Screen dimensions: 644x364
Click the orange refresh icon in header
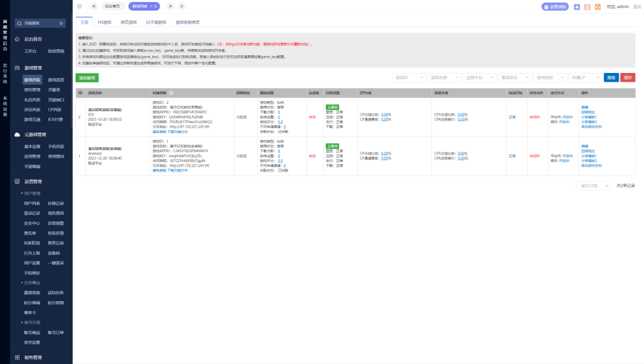pos(597,7)
